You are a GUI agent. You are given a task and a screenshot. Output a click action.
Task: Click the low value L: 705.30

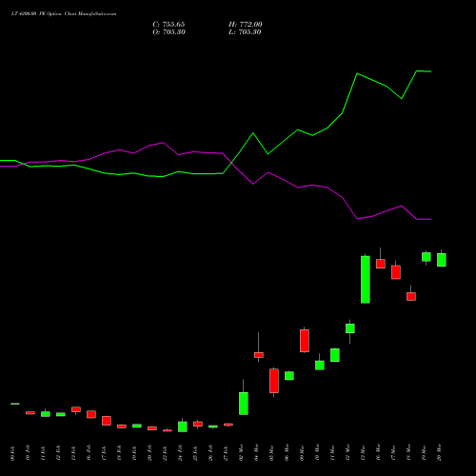[245, 32]
